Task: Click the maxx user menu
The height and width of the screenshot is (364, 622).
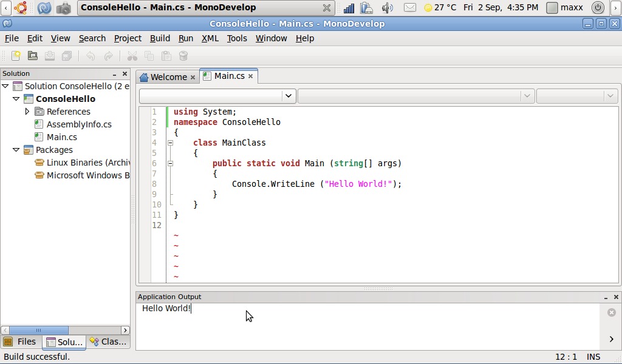Action: [x=565, y=7]
